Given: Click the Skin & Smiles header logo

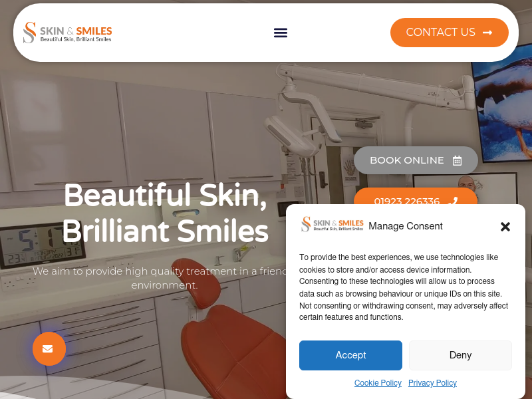Looking at the screenshot, I should [x=68, y=33].
